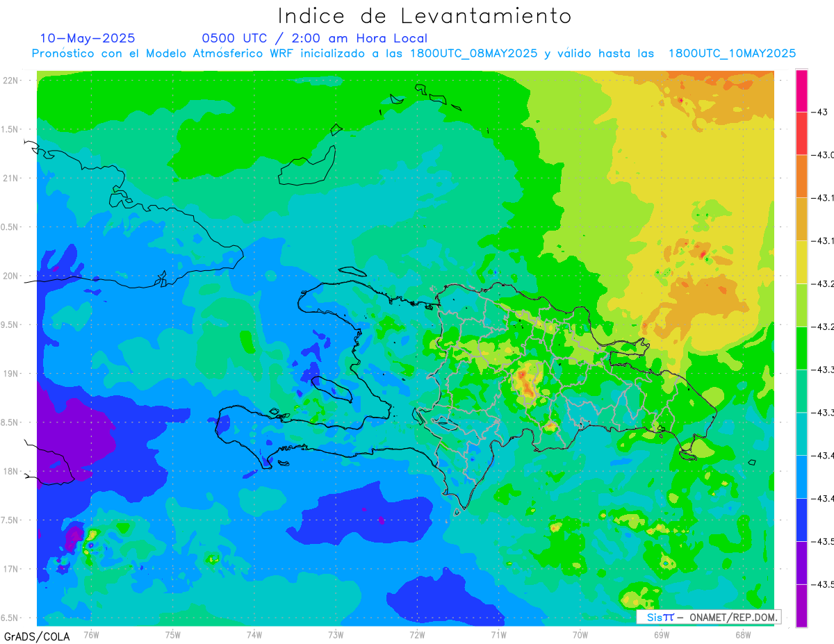Click the "76W" longitude label
The height and width of the screenshot is (644, 834).
91,635
